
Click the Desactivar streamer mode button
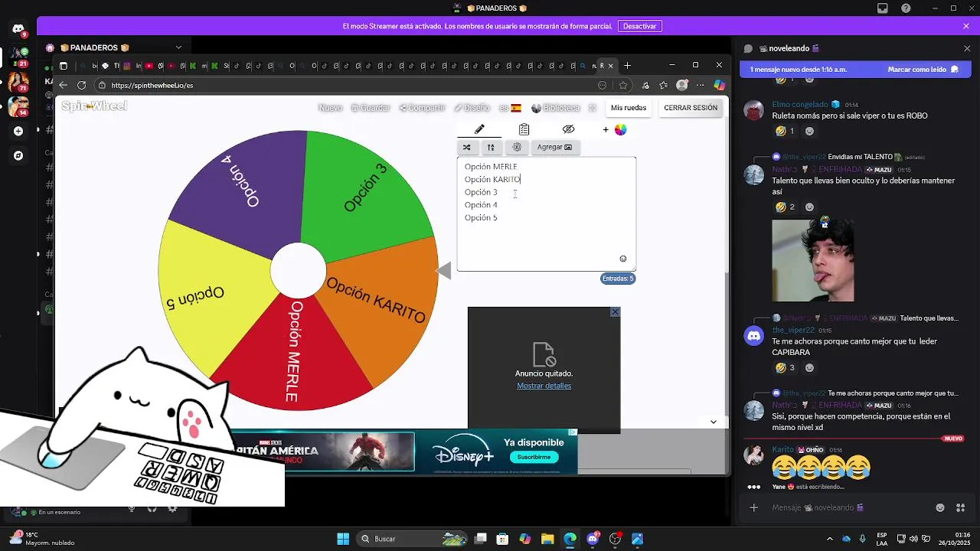pyautogui.click(x=639, y=26)
